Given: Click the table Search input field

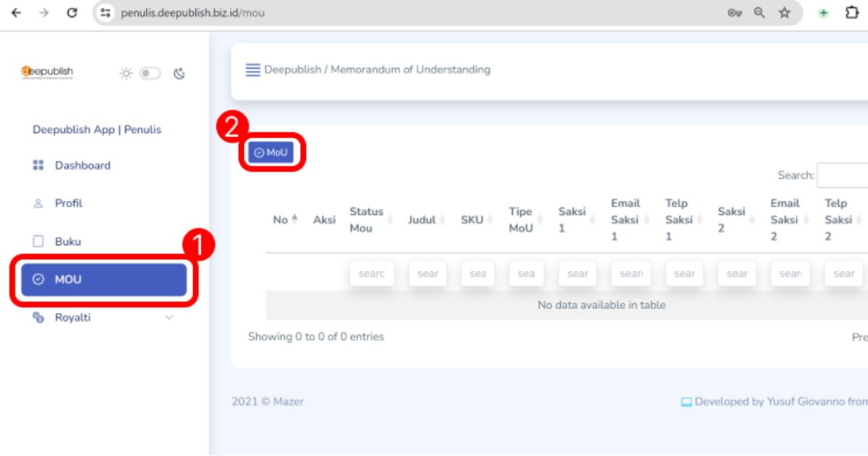Looking at the screenshot, I should click(x=842, y=175).
